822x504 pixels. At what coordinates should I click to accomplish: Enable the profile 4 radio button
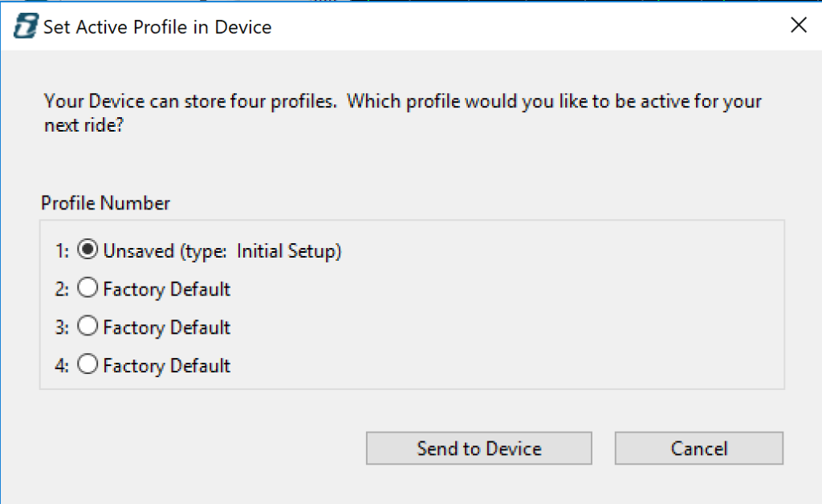[87, 365]
